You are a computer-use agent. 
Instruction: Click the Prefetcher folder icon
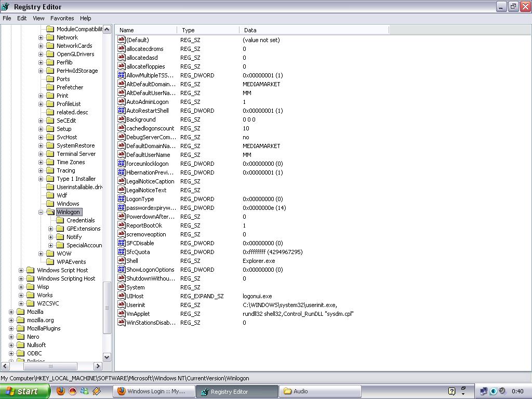50,87
